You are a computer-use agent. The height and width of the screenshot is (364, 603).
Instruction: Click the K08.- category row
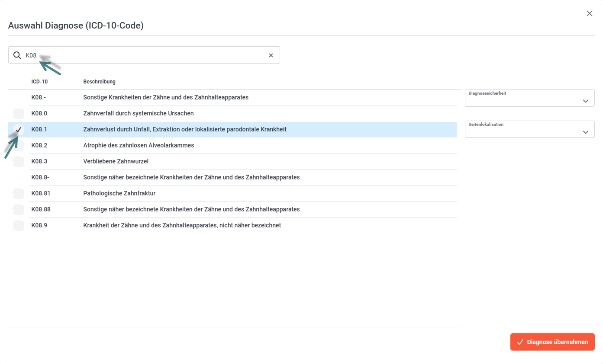pyautogui.click(x=165, y=98)
